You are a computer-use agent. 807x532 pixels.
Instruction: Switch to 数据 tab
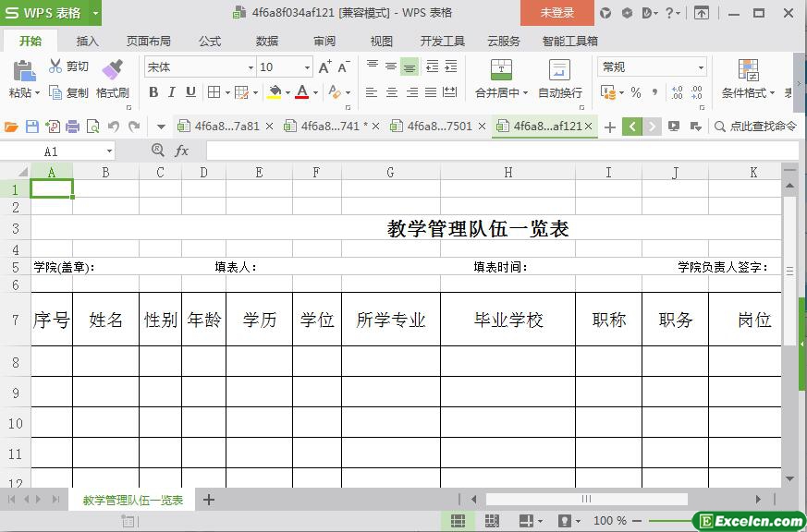pos(267,42)
